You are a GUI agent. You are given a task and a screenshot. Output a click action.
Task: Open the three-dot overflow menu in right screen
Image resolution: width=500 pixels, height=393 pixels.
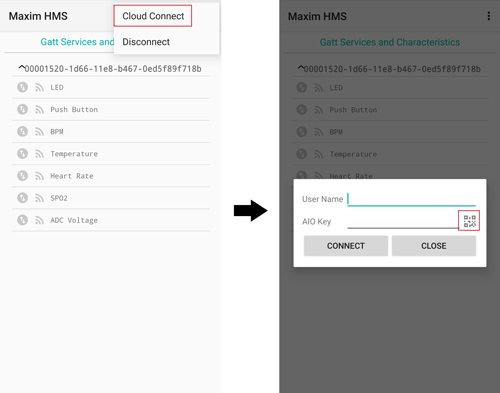pos(489,16)
